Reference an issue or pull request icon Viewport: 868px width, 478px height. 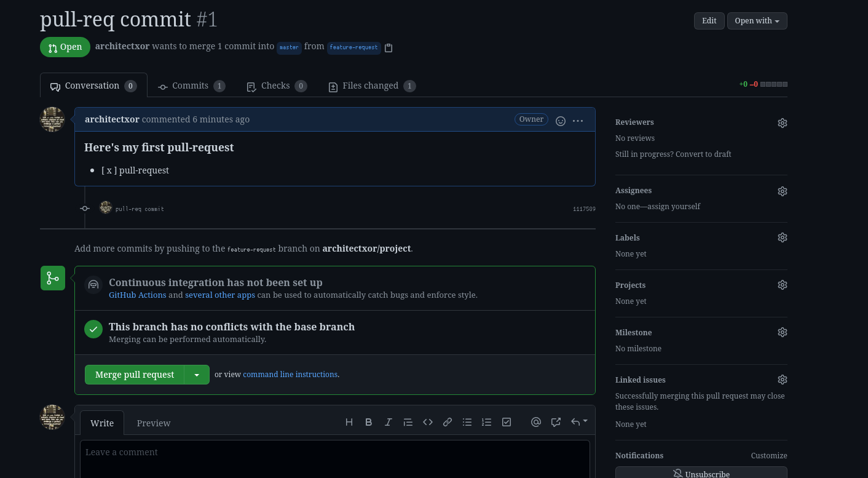[556, 422]
